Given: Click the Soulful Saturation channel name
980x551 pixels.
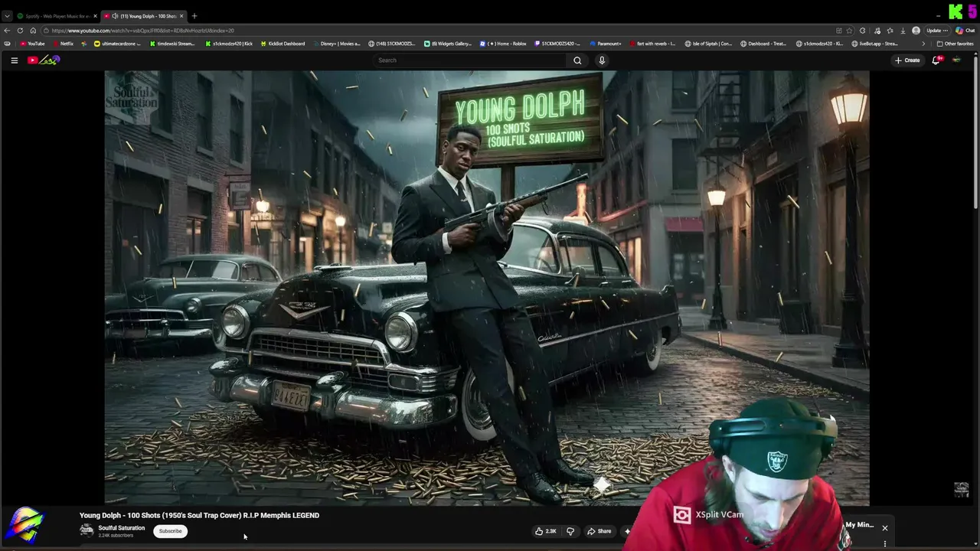Looking at the screenshot, I should coord(121,528).
